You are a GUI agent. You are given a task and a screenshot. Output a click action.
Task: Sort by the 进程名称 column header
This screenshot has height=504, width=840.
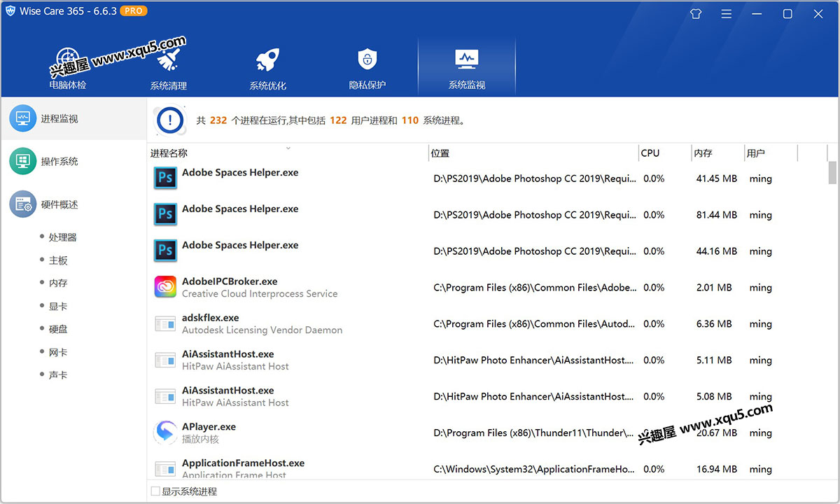(288, 153)
